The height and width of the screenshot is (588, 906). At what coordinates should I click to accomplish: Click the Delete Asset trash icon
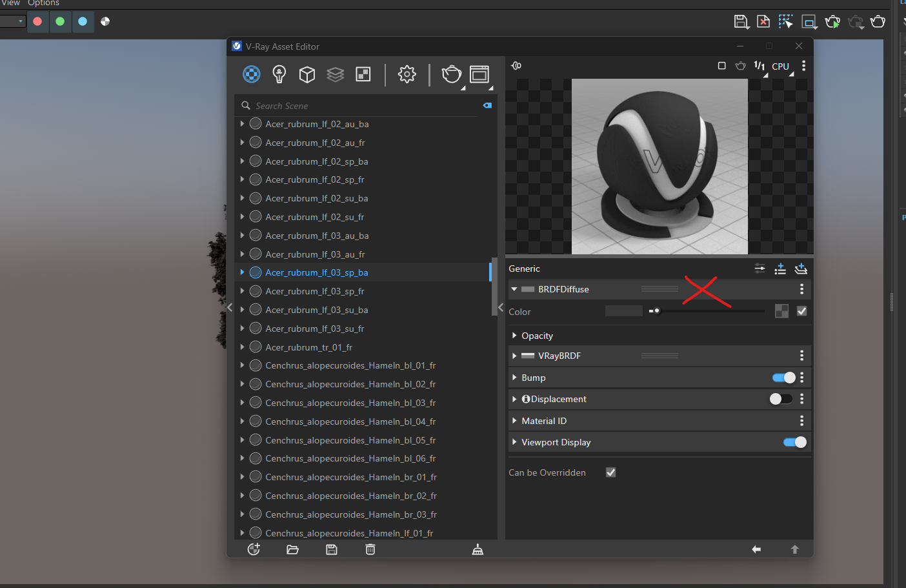pyautogui.click(x=370, y=549)
